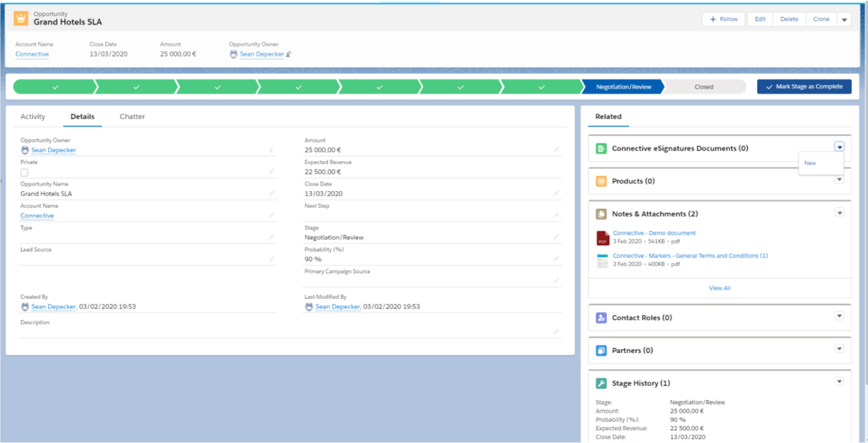Image resolution: width=868 pixels, height=443 pixels.
Task: Click pencil icon to edit Amount field
Action: (556, 150)
